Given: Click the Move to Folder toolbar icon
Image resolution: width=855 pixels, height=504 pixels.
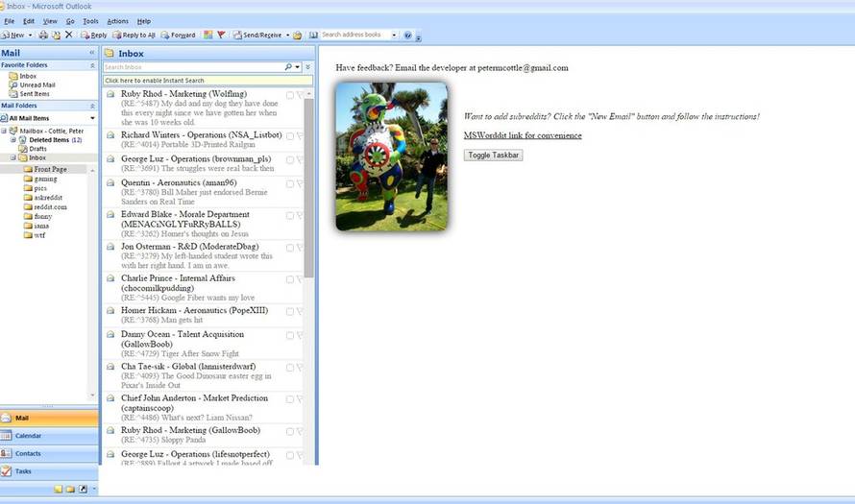Looking at the screenshot, I should point(56,35).
